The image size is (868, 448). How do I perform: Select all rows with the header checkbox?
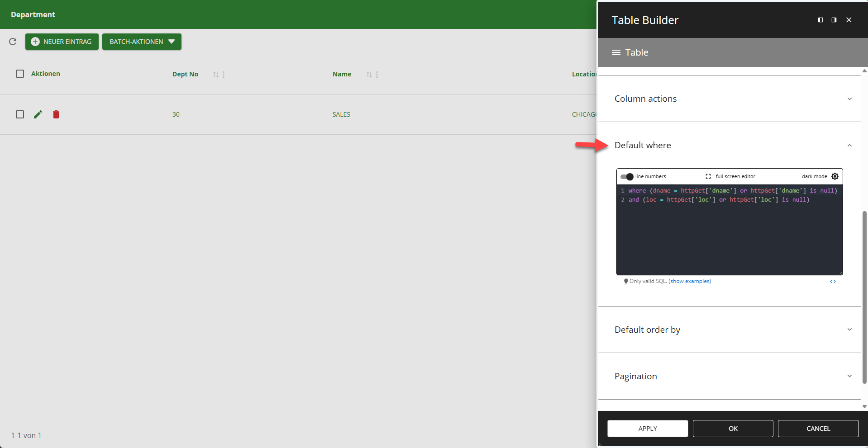20,73
